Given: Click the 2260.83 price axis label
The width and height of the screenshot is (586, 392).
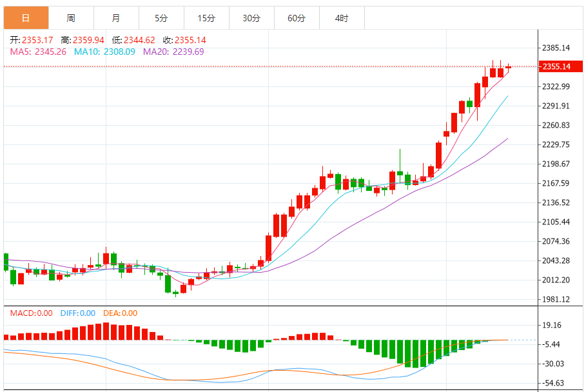Looking at the screenshot, I should click(556, 125).
